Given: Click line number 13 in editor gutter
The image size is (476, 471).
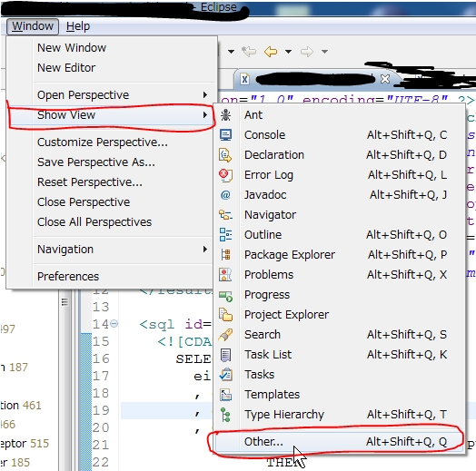Looking at the screenshot, I should 101,307.
